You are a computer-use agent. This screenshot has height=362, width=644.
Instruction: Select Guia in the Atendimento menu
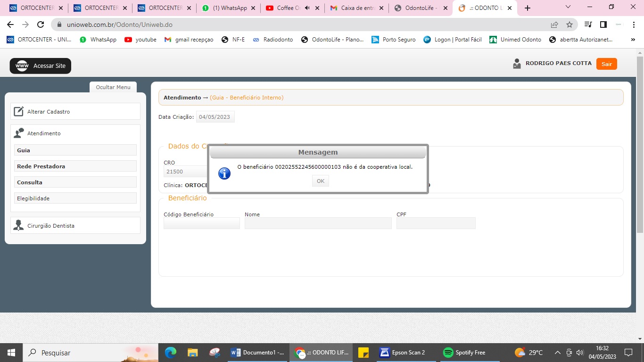coord(75,150)
